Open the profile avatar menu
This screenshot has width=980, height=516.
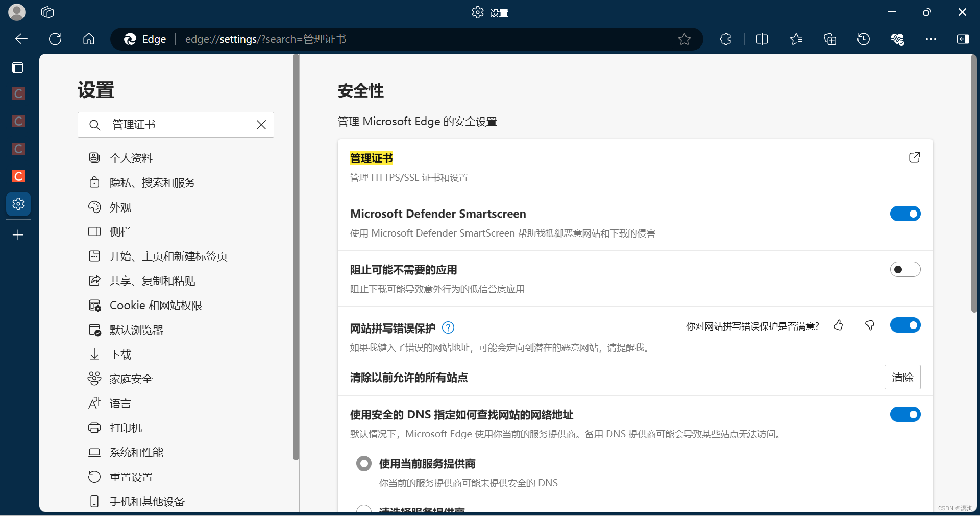pos(17,12)
